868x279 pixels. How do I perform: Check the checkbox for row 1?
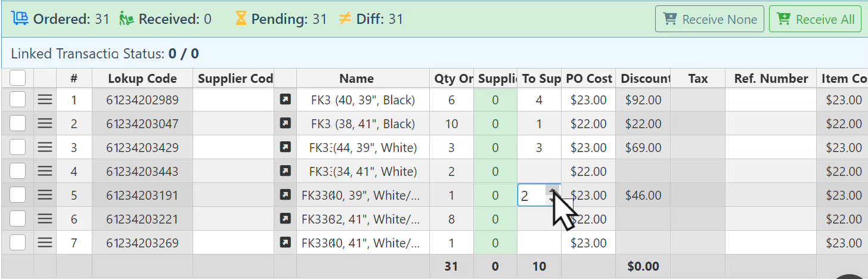point(17,100)
